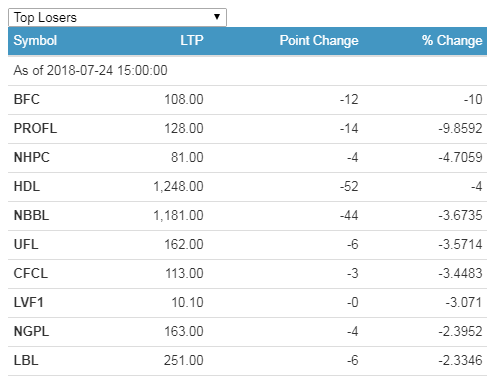Click the NBBL symbol
Viewport: 497px width, 378px height.
[x=31, y=215]
